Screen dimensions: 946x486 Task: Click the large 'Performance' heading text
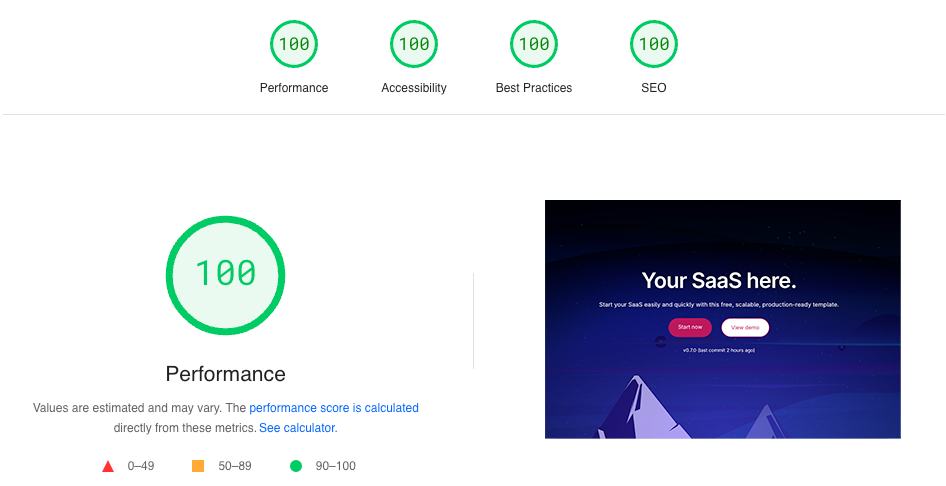tap(225, 374)
